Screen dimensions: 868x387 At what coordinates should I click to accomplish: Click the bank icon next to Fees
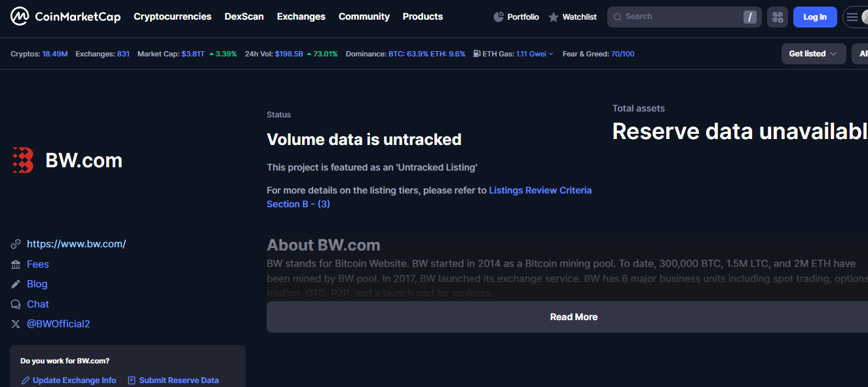pos(16,264)
